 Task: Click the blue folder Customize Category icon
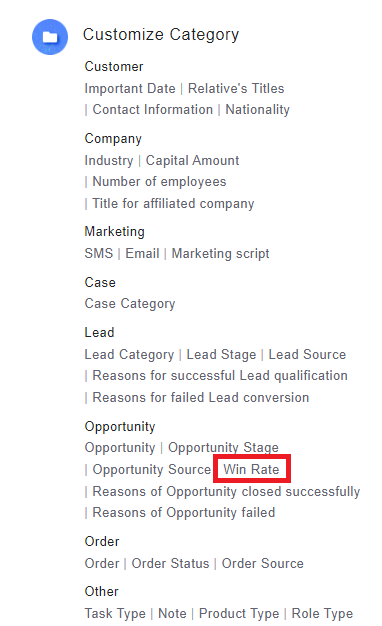(50, 37)
